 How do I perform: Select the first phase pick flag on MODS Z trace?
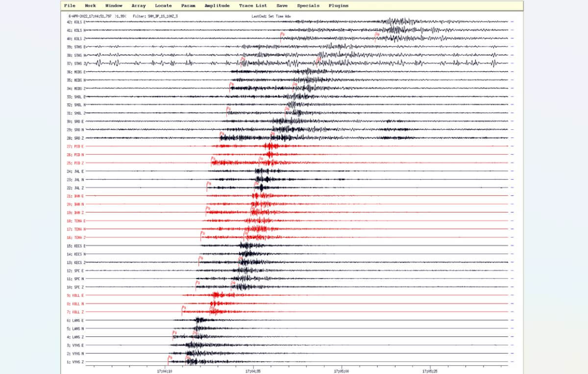[231, 85]
